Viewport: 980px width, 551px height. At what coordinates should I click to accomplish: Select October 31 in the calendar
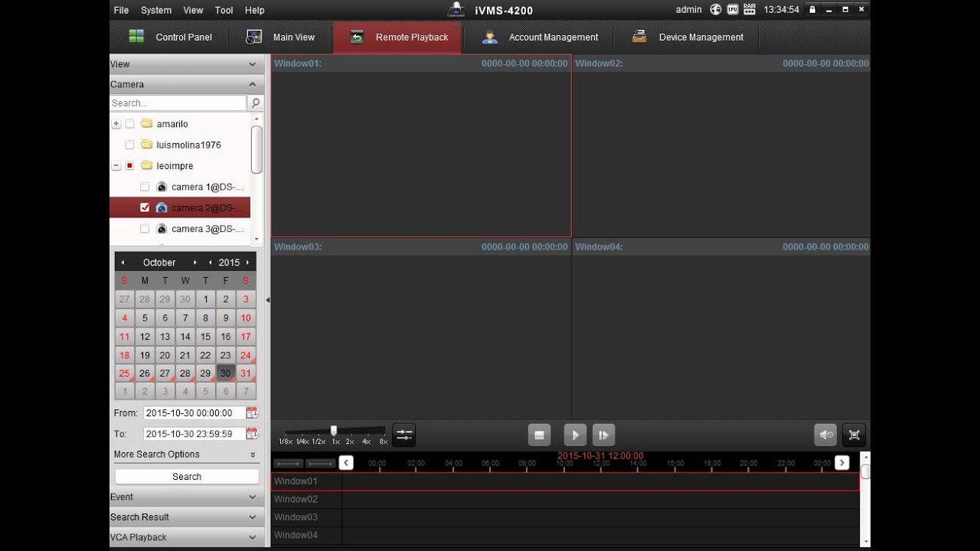point(246,373)
